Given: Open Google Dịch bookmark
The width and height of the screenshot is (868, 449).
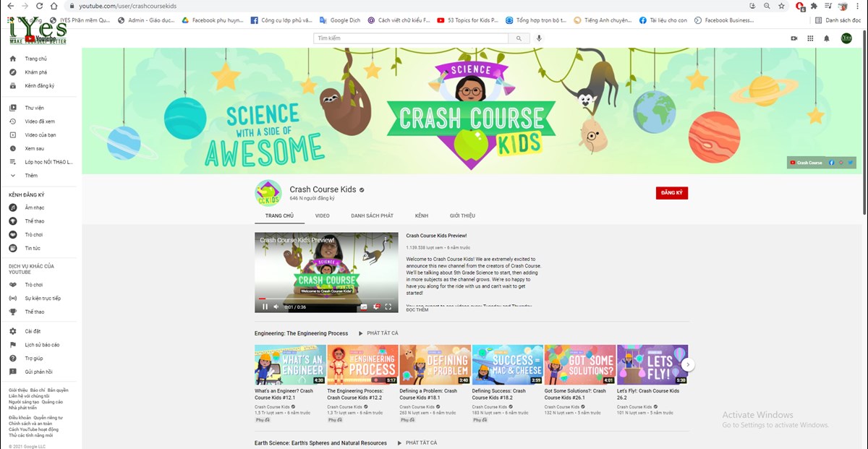Looking at the screenshot, I should (x=340, y=20).
